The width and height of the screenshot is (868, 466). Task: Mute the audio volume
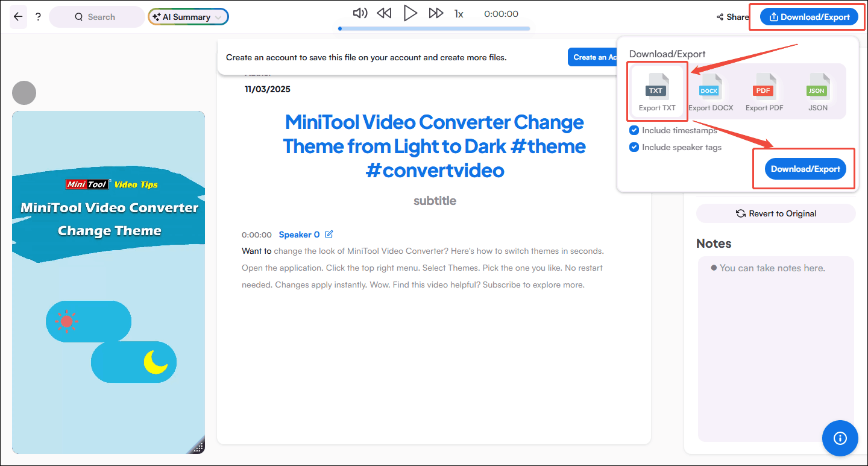pos(360,13)
